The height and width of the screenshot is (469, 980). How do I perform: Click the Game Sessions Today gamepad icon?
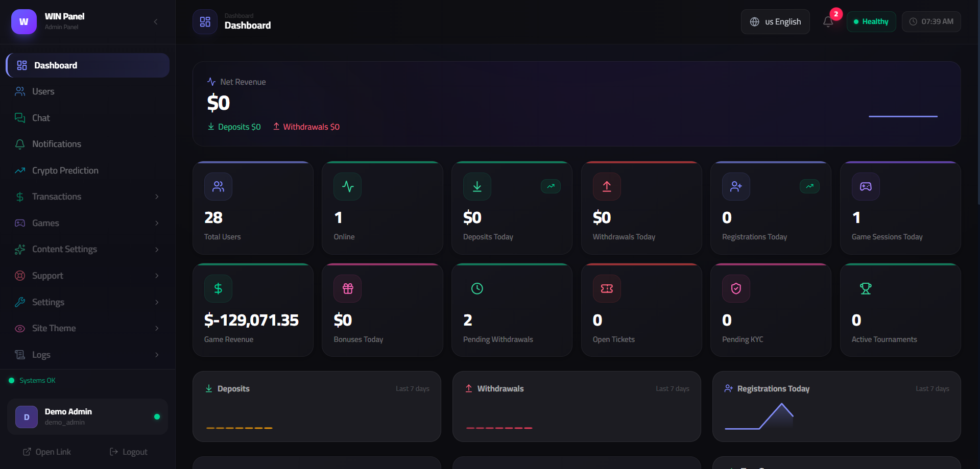pyautogui.click(x=866, y=187)
